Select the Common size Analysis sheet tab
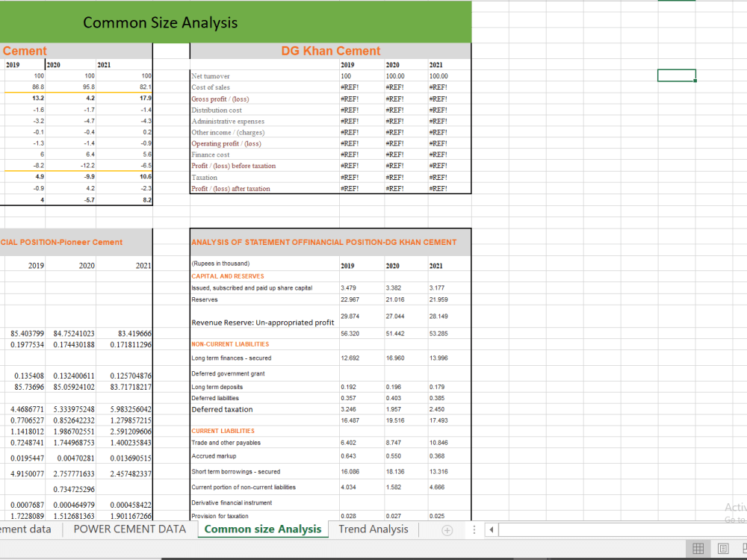 pos(263,529)
